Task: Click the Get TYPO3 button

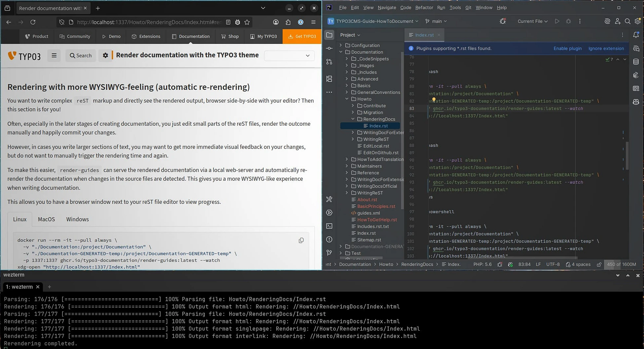Action: point(302,36)
